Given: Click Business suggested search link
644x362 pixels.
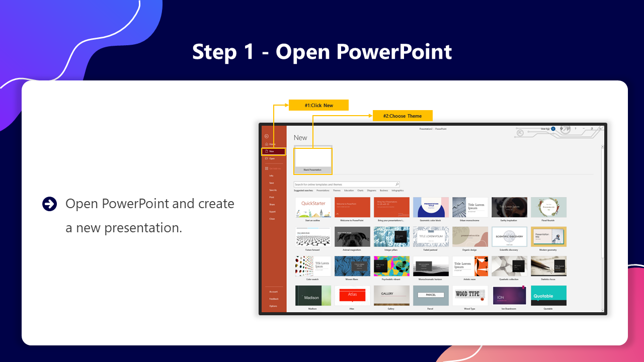Looking at the screenshot, I should pyautogui.click(x=384, y=191).
